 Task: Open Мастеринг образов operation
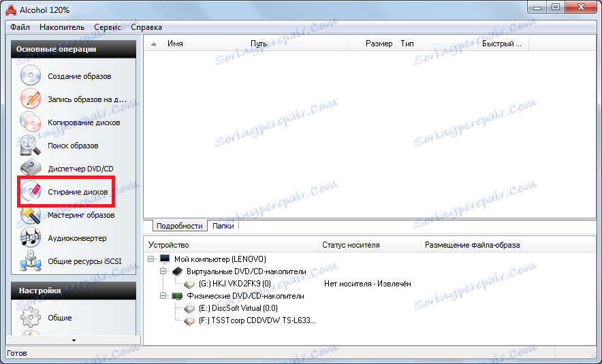click(x=81, y=215)
